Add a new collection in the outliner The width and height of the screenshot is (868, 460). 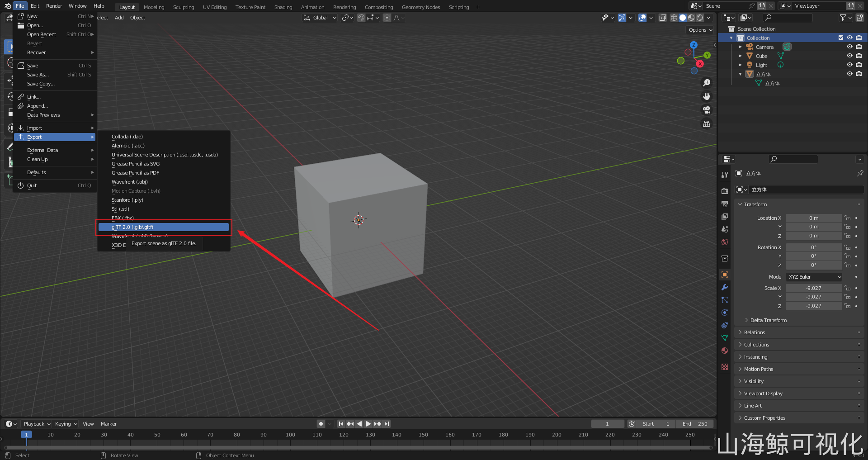pyautogui.click(x=859, y=18)
